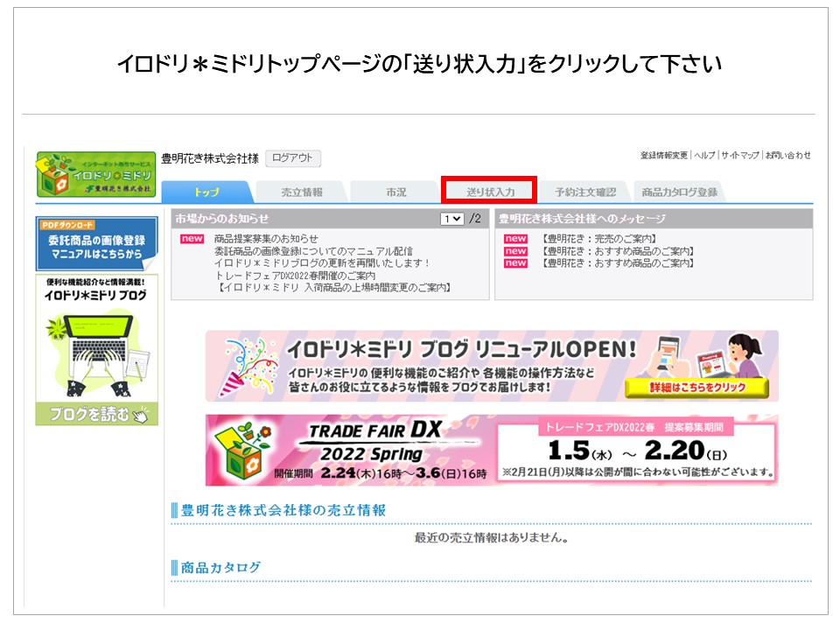Click the 登録情報変更 link
This screenshot has width=840, height=630.
click(663, 156)
